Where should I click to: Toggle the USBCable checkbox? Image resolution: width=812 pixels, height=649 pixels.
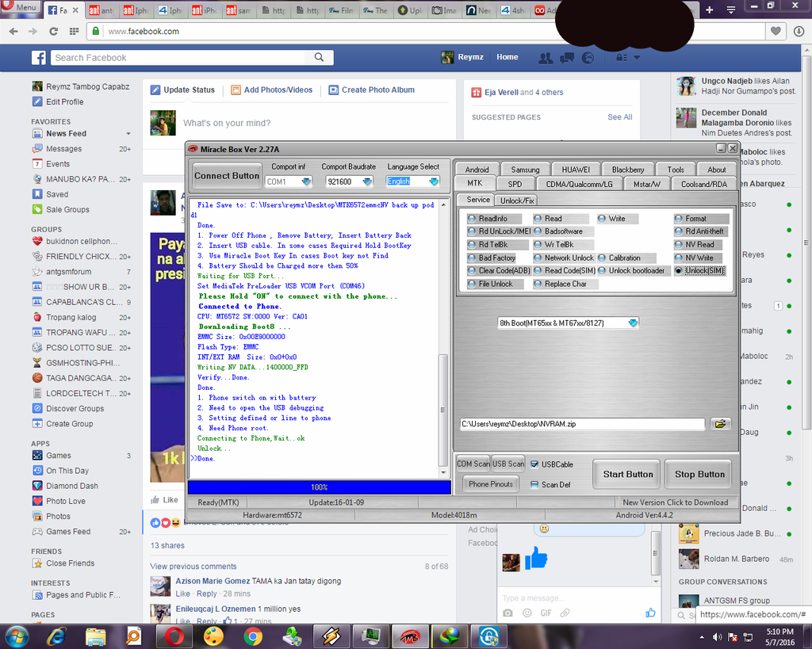(x=534, y=464)
